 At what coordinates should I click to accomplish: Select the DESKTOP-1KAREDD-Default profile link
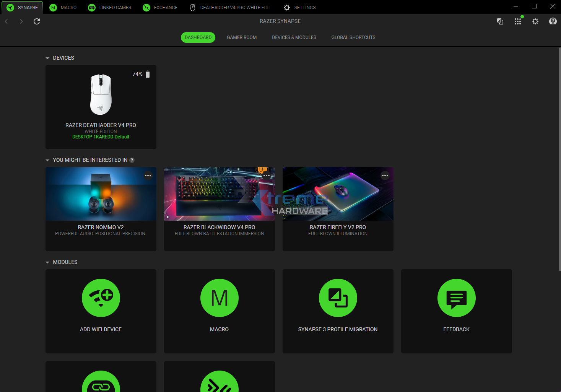pyautogui.click(x=101, y=137)
